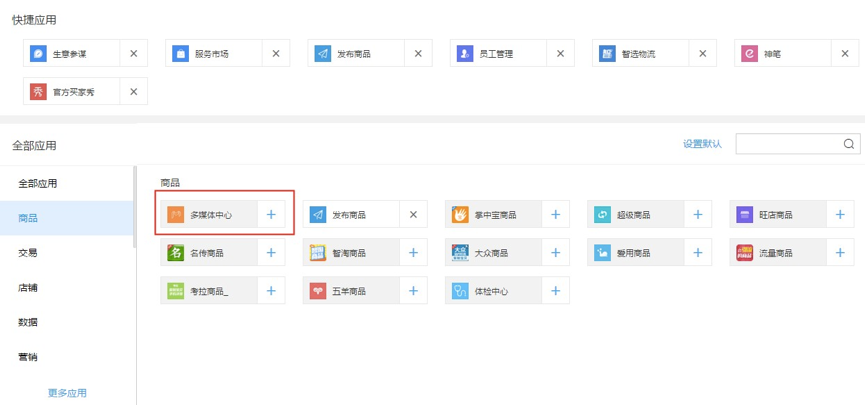Click the 设置默认 link

(702, 144)
